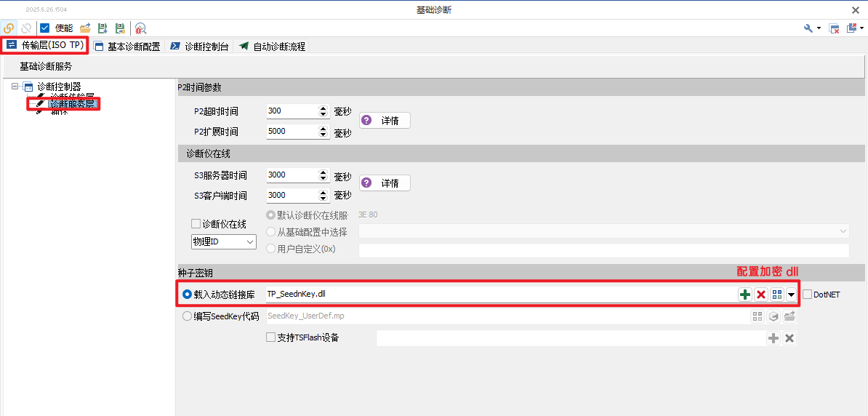Viewport: 868px width, 416px height.
Task: Open the wrench settings tool
Action: pos(808,28)
